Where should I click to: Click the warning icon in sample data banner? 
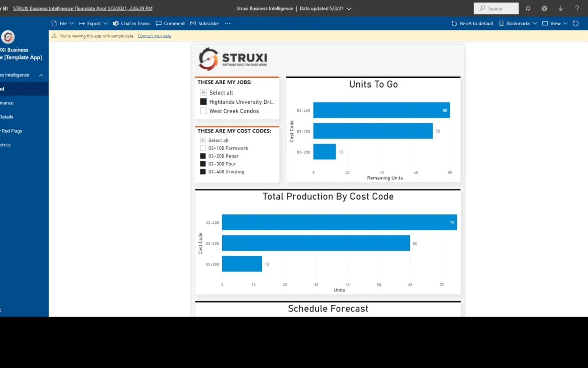(x=54, y=36)
